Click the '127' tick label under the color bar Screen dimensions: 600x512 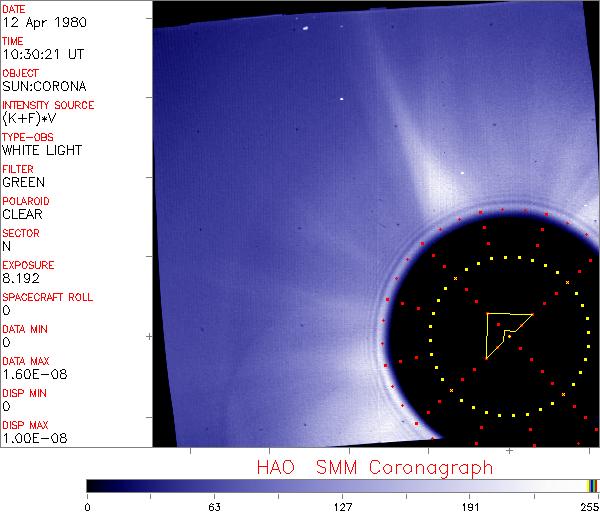tap(342, 505)
